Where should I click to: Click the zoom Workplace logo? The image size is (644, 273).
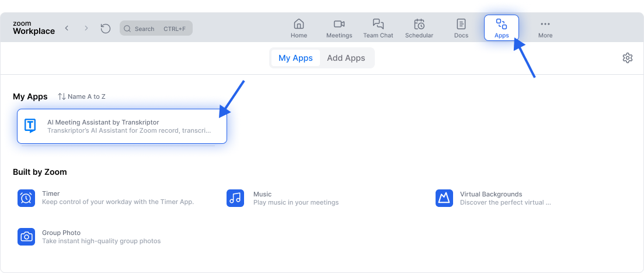(34, 27)
